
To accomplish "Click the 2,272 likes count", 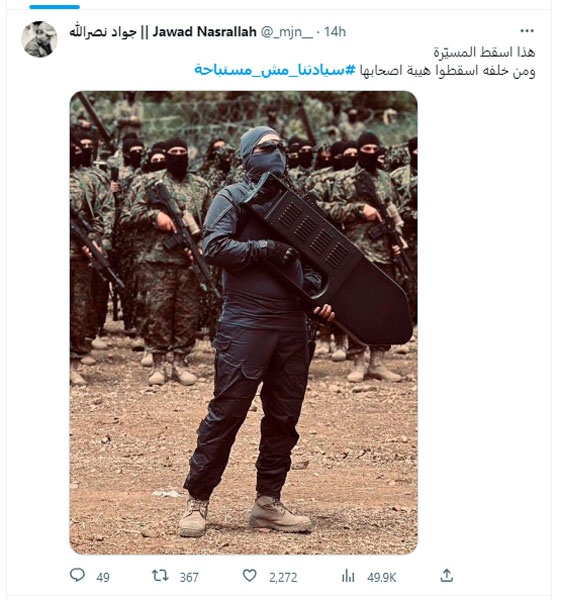I will tap(283, 577).
